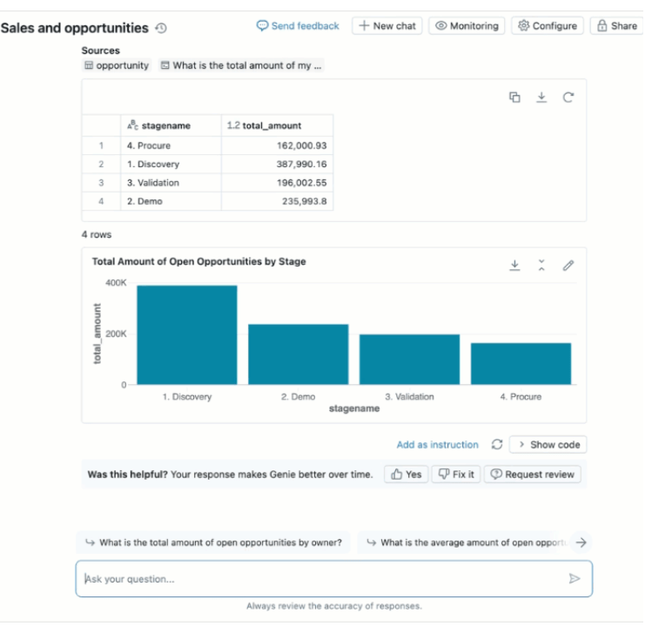The height and width of the screenshot is (633, 672).
Task: Click the Add as instruction link
Action: coord(437,444)
